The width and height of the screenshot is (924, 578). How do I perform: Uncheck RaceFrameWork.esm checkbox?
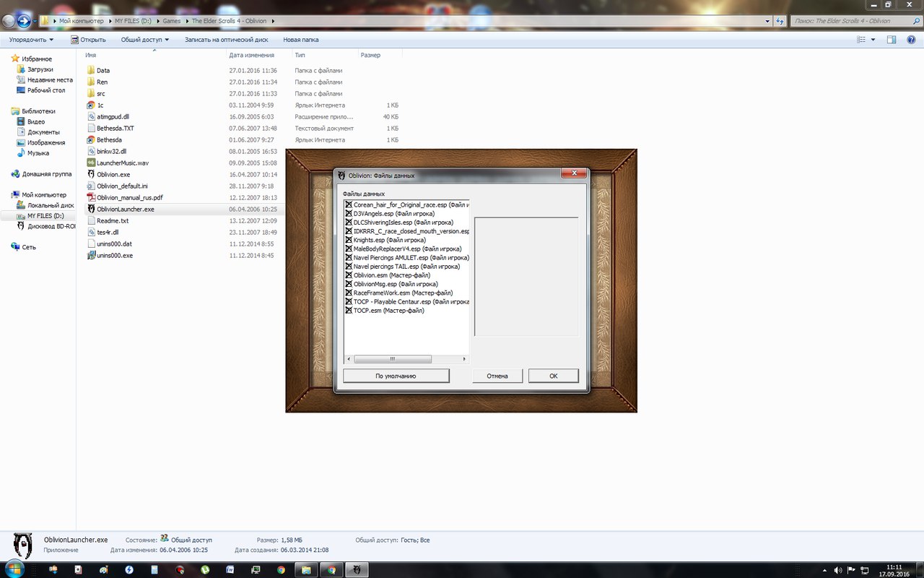click(x=349, y=293)
